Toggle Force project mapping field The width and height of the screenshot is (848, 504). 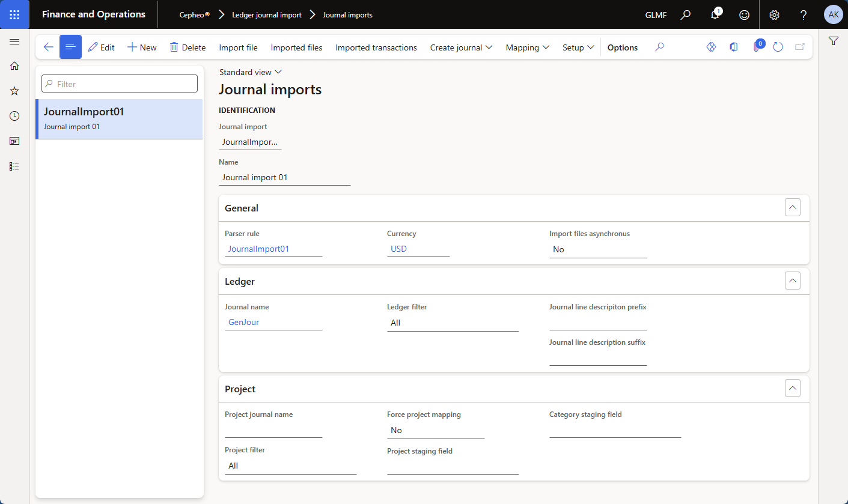(435, 430)
